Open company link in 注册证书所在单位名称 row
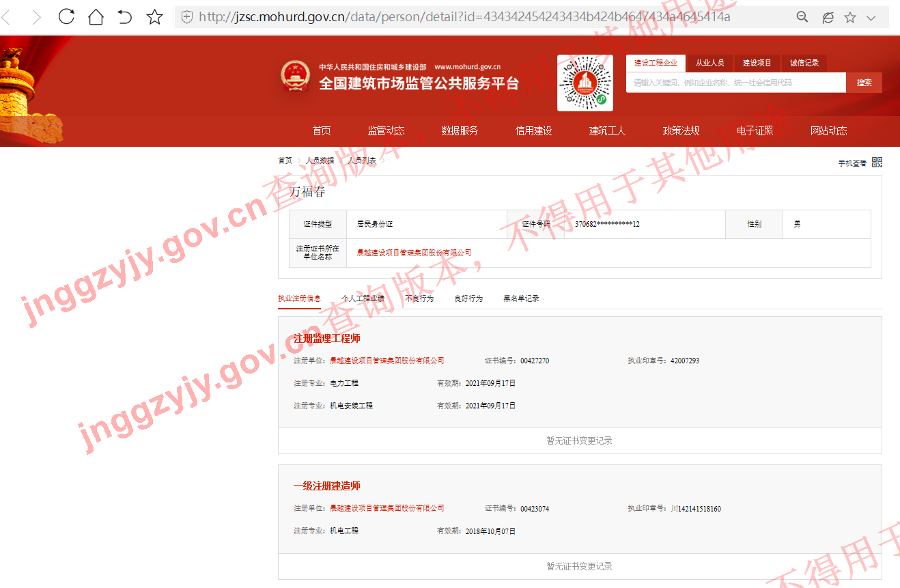This screenshot has width=900, height=588. point(414,253)
